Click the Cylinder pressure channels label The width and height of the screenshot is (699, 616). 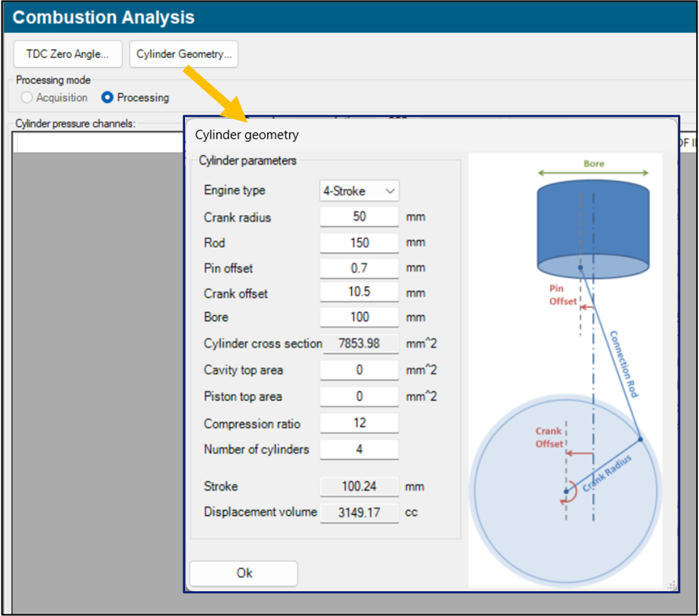[75, 124]
